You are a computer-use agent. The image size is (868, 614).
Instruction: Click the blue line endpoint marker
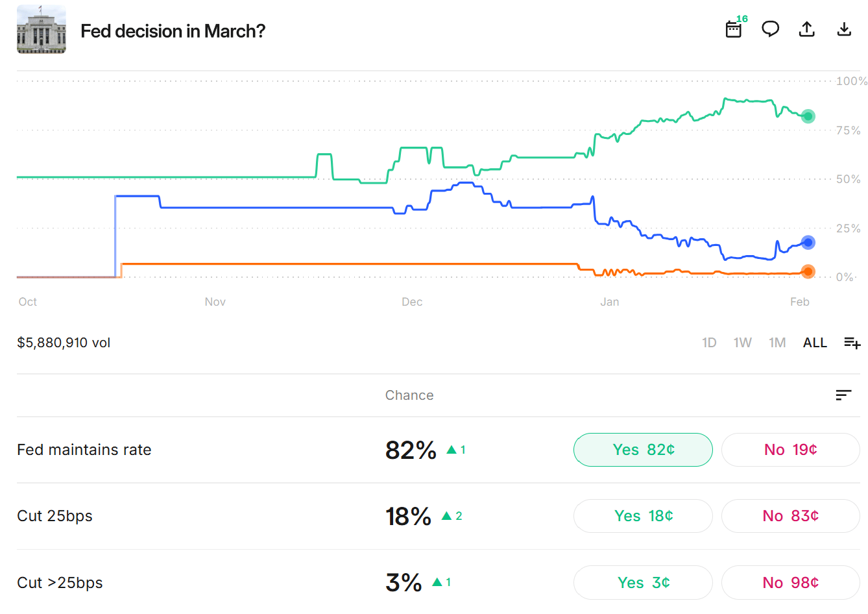coord(808,243)
